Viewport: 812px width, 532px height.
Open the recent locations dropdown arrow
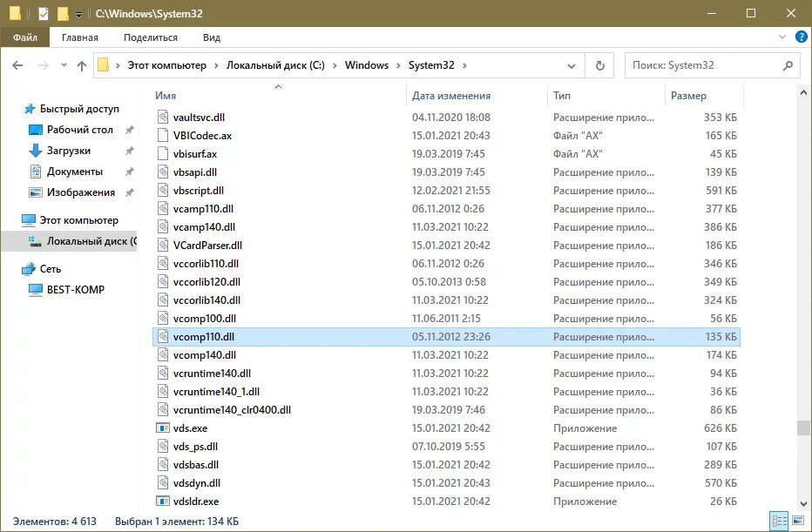pos(64,65)
